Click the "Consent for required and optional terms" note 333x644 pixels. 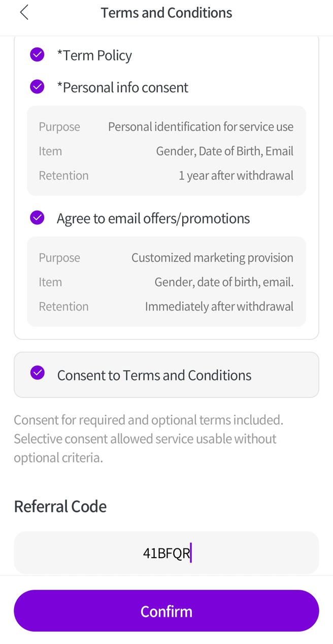click(148, 439)
